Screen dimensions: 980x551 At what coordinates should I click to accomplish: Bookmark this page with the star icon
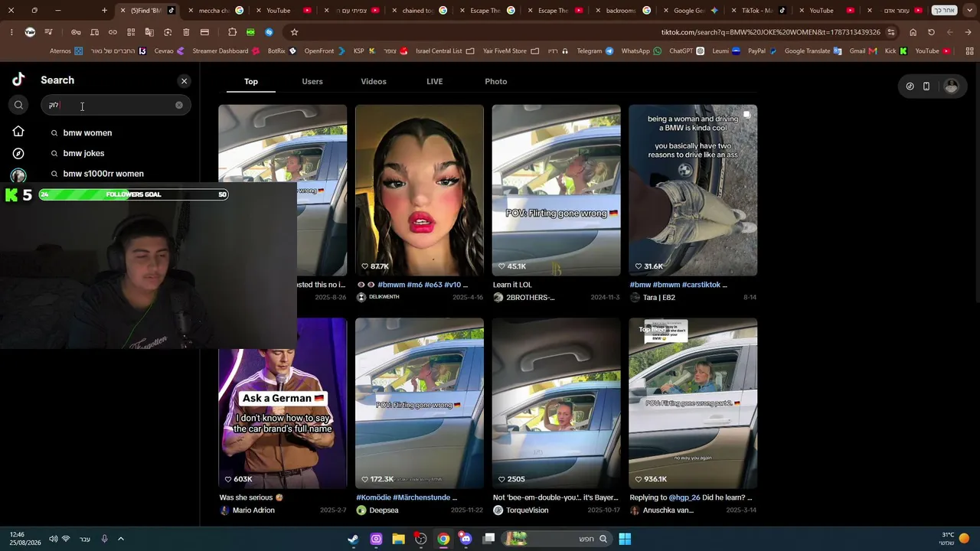pyautogui.click(x=294, y=32)
